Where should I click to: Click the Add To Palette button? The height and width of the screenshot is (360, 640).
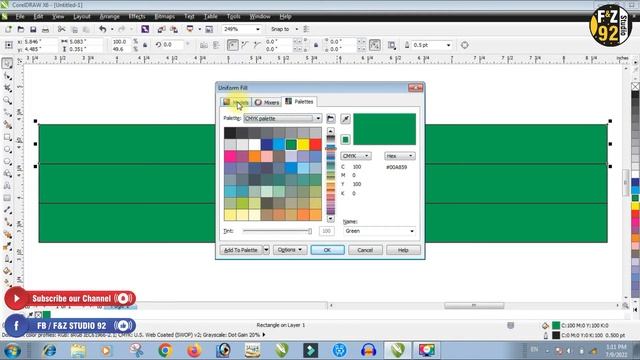pos(241,250)
